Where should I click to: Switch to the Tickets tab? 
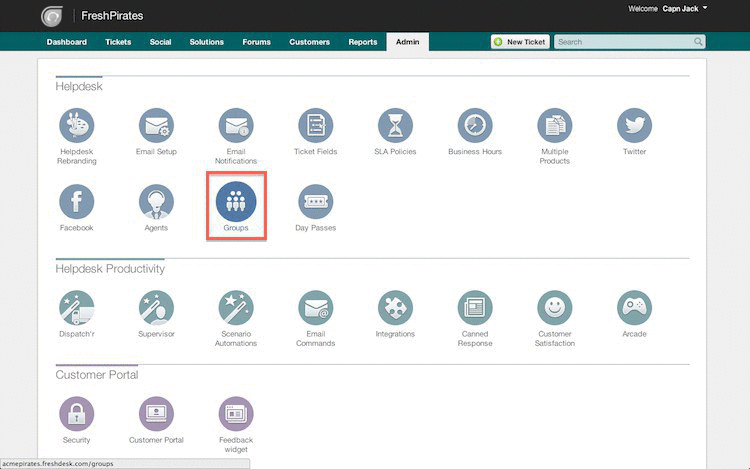(x=118, y=42)
